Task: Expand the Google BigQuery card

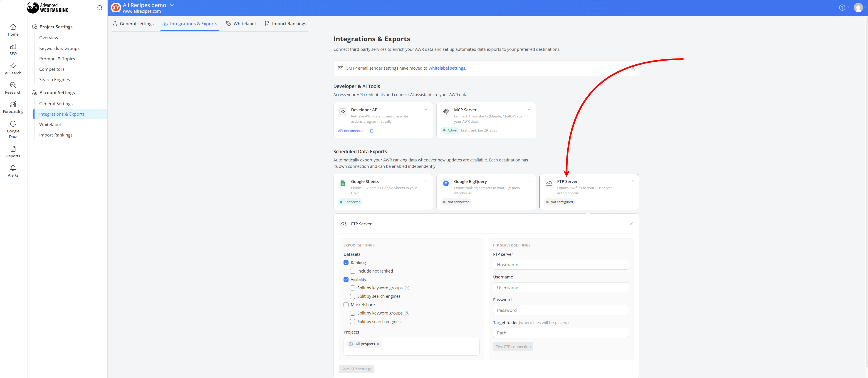Action: 529,181
